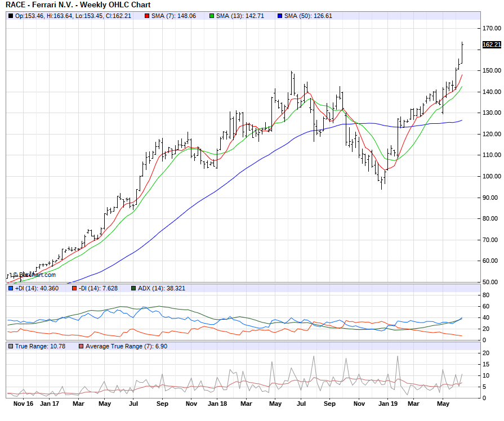Viewport: 504px width, 421px height.
Task: Click the dark green ADX (14) swatch
Action: tap(133, 288)
